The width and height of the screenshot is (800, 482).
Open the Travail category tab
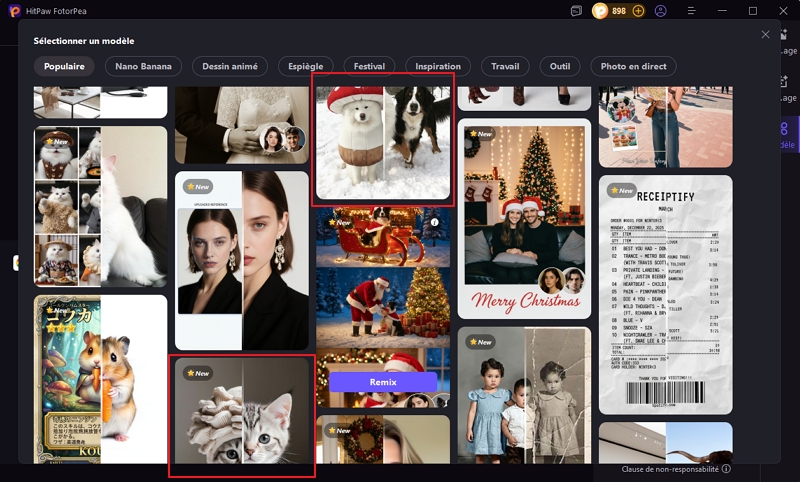[x=505, y=67]
